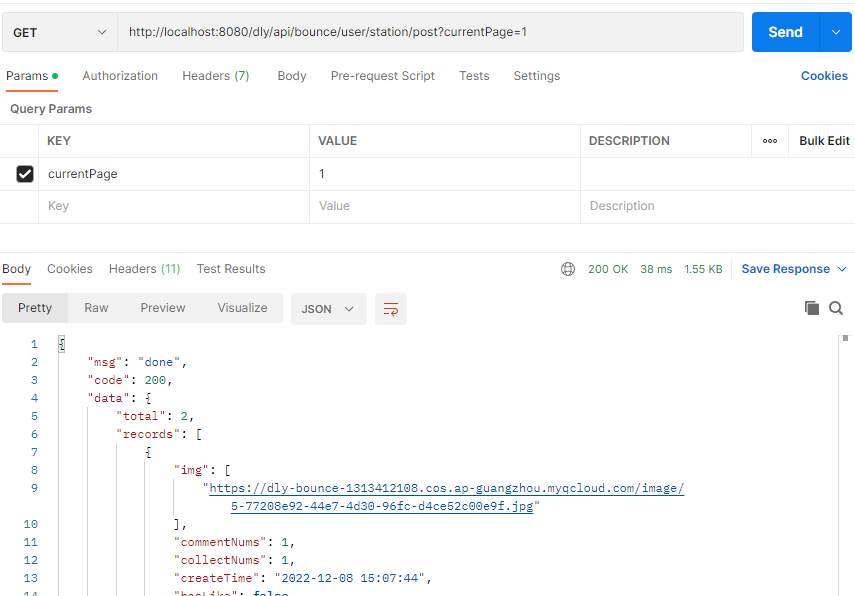
Task: Click the globe network icon
Action: coord(568,269)
